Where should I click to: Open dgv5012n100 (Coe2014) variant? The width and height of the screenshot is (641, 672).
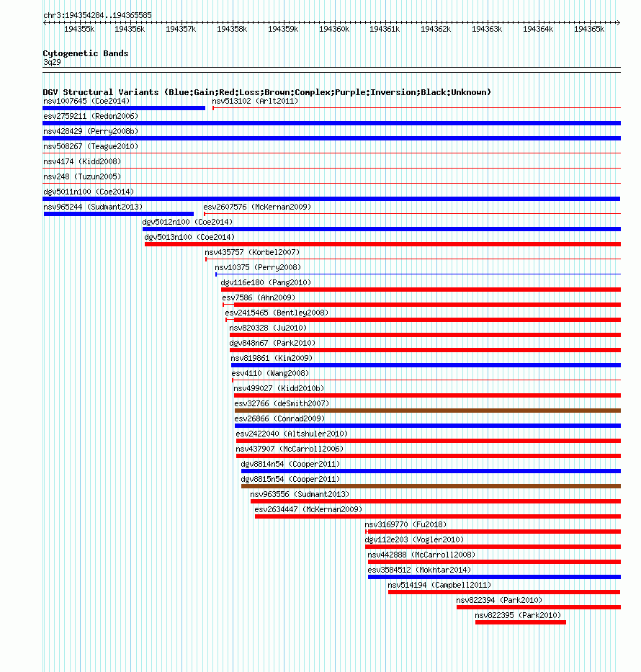187,222
